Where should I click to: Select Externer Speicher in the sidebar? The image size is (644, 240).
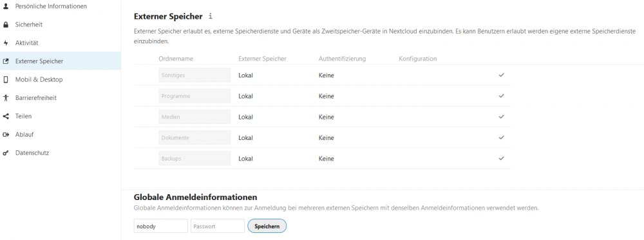click(61, 61)
